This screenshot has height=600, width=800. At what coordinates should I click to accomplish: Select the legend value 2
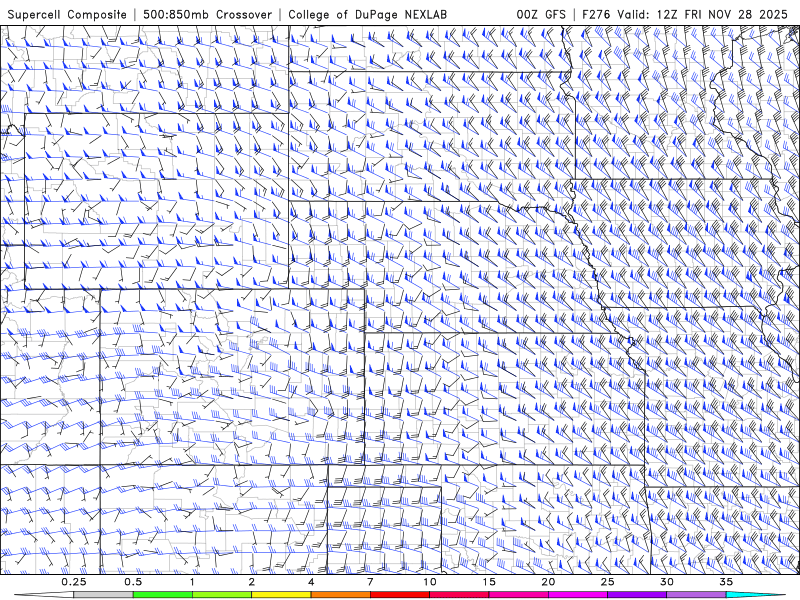[x=252, y=582]
